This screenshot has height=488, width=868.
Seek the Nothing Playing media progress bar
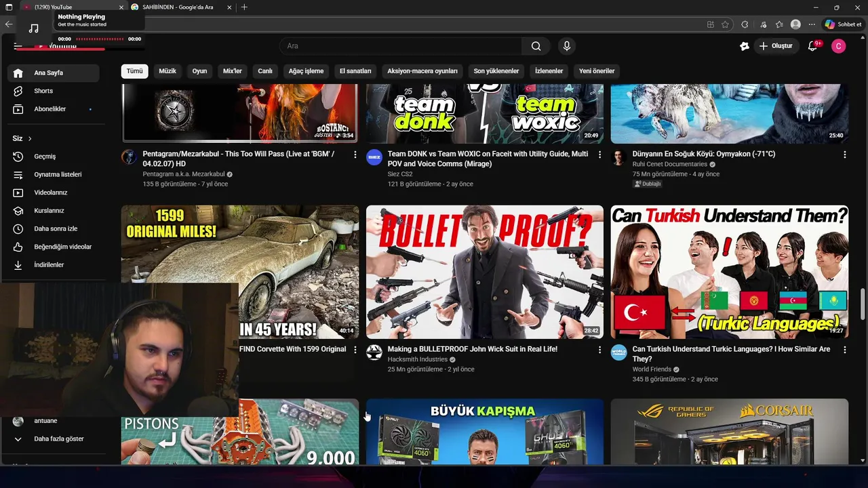[x=100, y=39]
